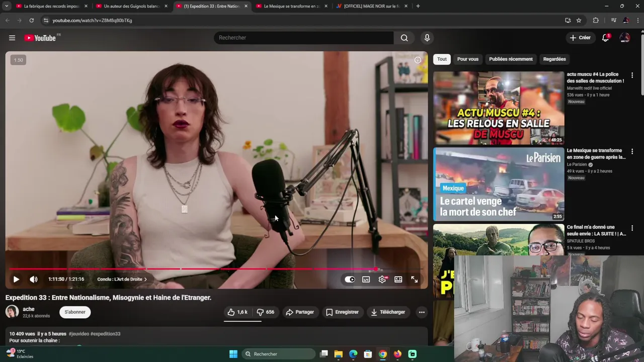This screenshot has height=362, width=644.
Task: Open the YouTube guide hamburger menu
Action: point(12,38)
